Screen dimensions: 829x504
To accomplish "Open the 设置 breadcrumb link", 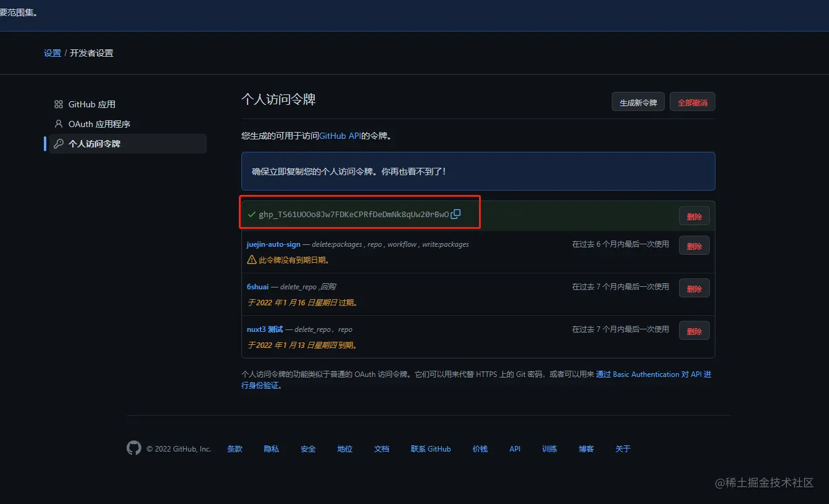I will pyautogui.click(x=52, y=53).
